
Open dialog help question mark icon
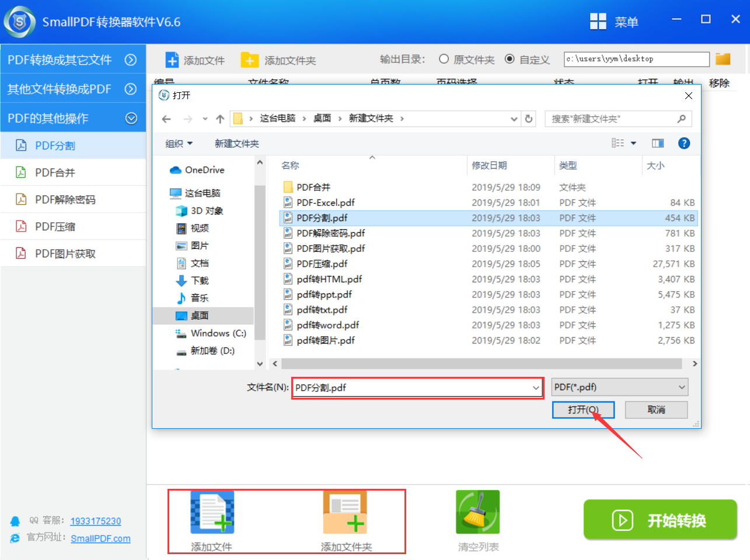coord(684,143)
